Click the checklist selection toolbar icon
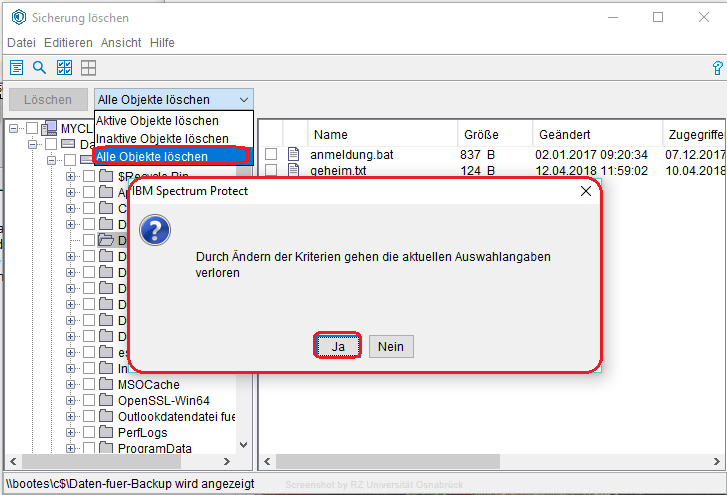727x495 pixels. (65, 68)
